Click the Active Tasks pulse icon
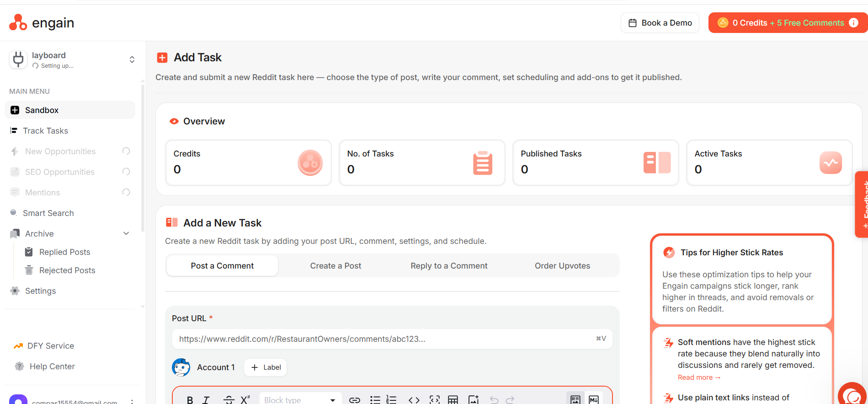The width and height of the screenshot is (868, 404). click(831, 163)
